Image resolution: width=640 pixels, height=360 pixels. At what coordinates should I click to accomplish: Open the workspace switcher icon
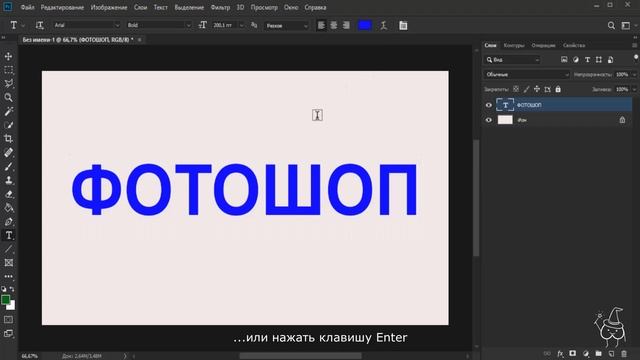[x=625, y=26]
